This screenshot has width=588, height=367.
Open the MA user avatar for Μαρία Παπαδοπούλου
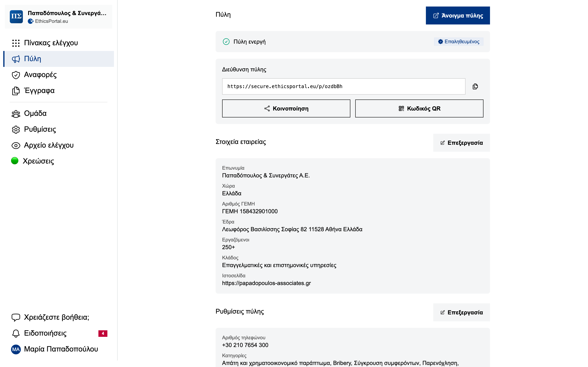pyautogui.click(x=16, y=349)
